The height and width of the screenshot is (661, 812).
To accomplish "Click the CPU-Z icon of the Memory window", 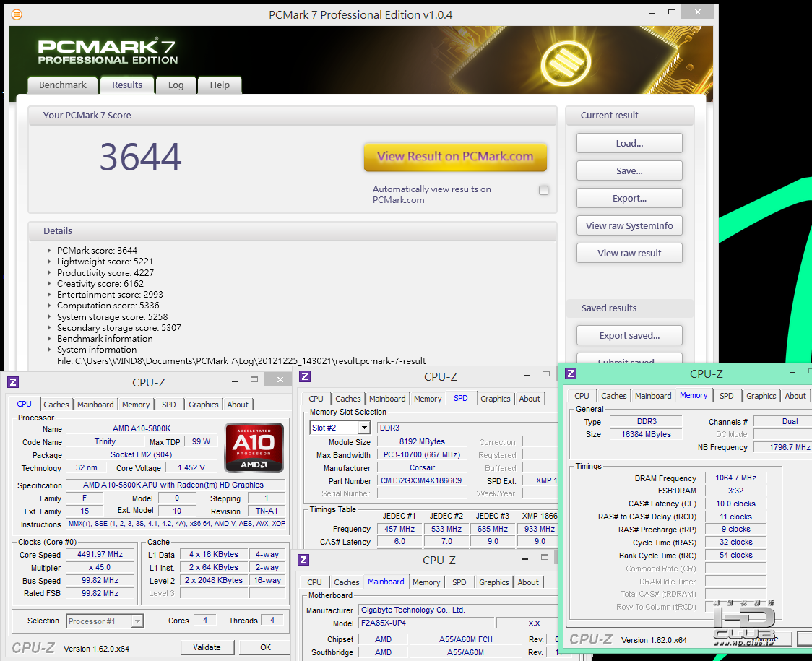I will (x=571, y=373).
